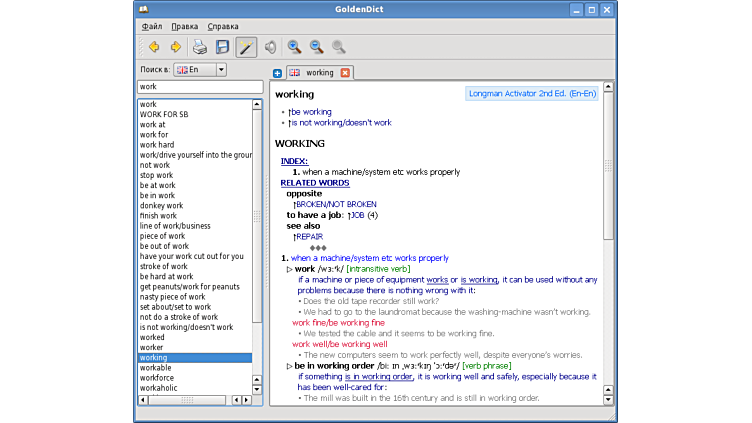Click the back navigation arrow
The image size is (752, 423).
click(x=154, y=47)
